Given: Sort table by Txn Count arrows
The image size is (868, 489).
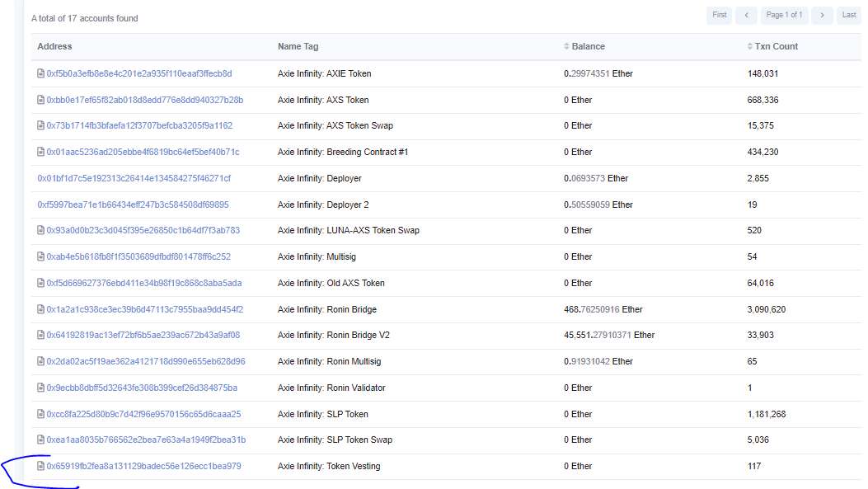Looking at the screenshot, I should [x=749, y=46].
